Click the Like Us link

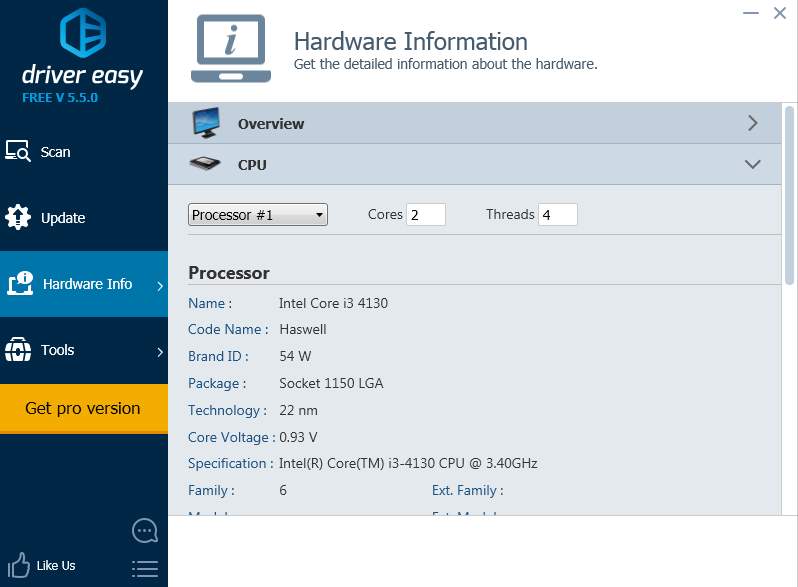(x=55, y=566)
